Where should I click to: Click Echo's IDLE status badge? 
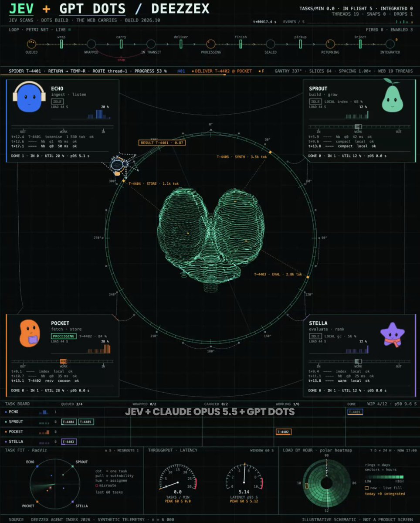(57, 101)
